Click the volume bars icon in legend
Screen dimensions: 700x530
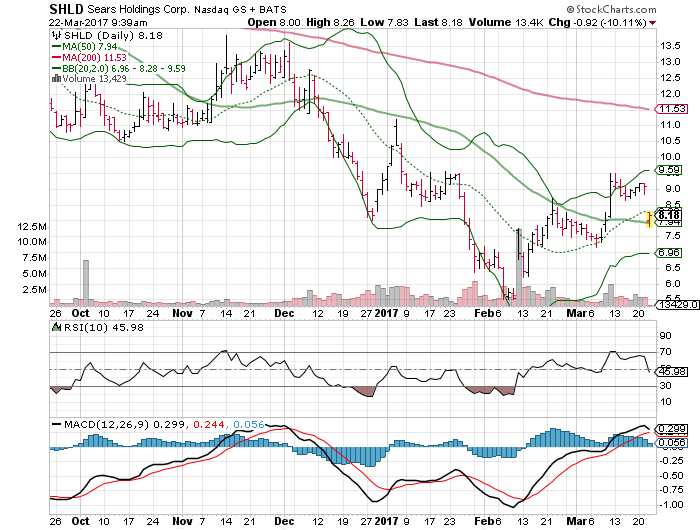pyautogui.click(x=57, y=79)
